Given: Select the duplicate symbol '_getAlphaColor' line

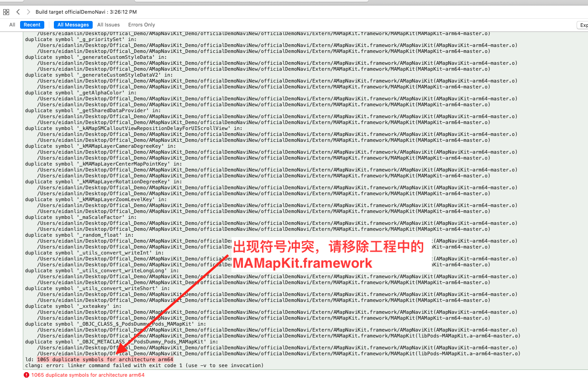Looking at the screenshot, I should coord(81,93).
